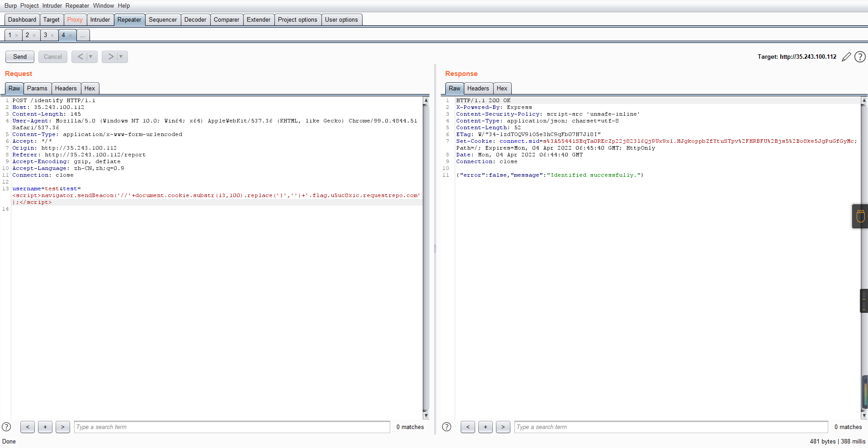Select Repeater sub-tab 3
Viewport: 868px width, 448px height.
pyautogui.click(x=45, y=35)
